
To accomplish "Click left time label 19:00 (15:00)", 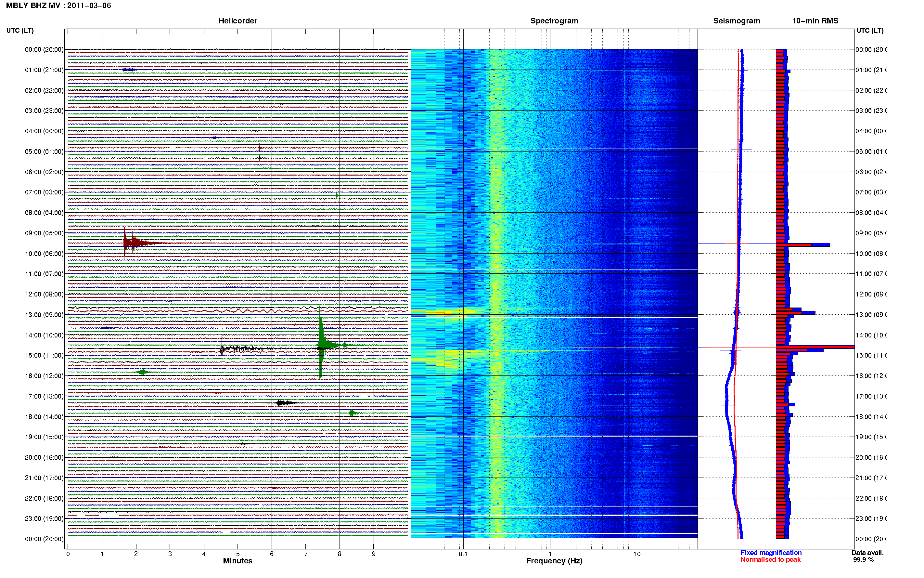I will coord(44,437).
